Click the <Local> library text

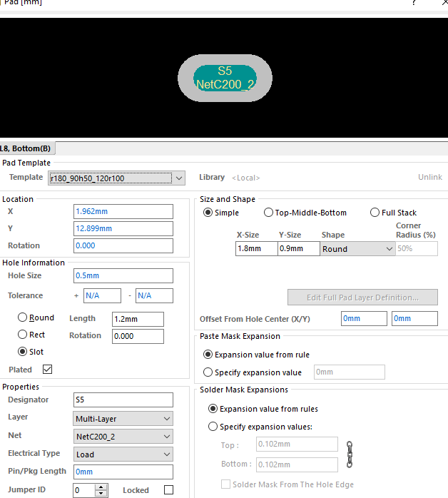[245, 178]
